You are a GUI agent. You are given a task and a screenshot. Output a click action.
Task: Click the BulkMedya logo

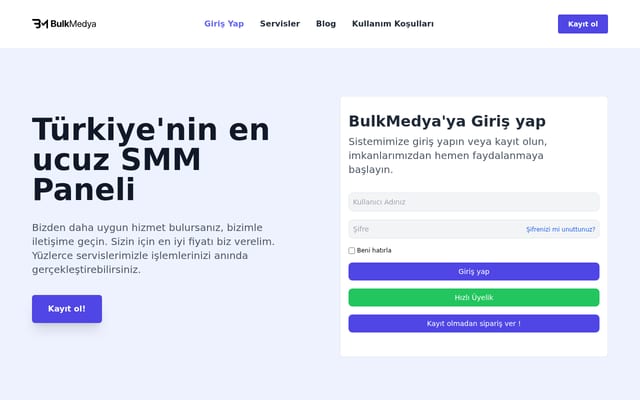tap(64, 24)
